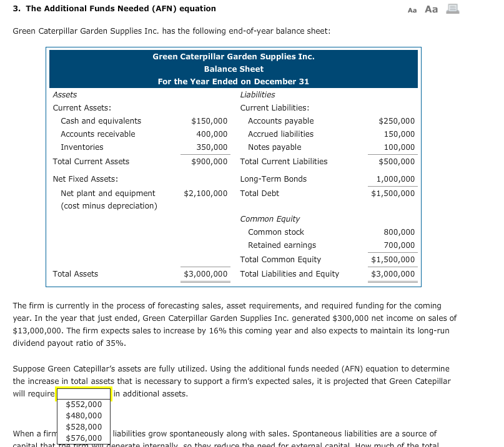Click the Total Common Equity label
The height and width of the screenshot is (447, 504).
click(x=280, y=259)
